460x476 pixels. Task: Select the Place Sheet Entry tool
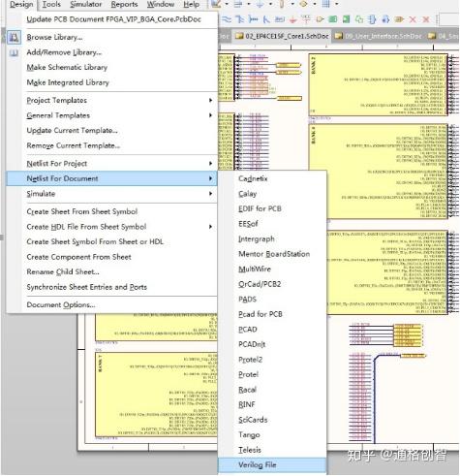[x=346, y=19]
